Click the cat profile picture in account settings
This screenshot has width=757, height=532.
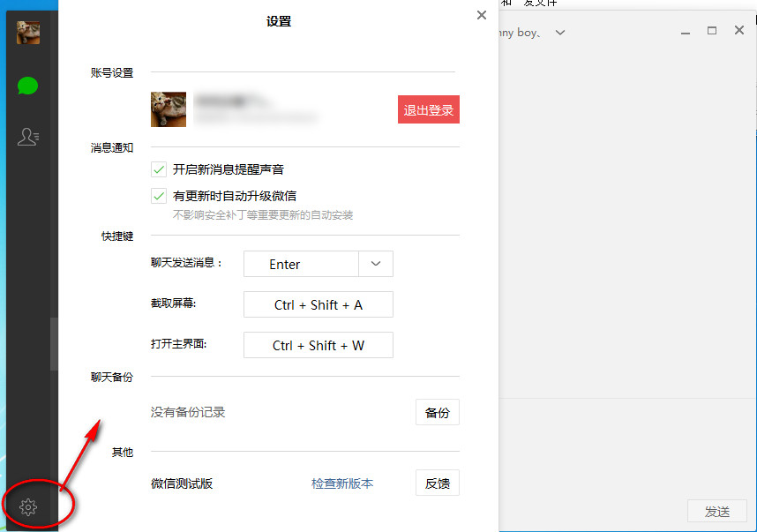[169, 109]
